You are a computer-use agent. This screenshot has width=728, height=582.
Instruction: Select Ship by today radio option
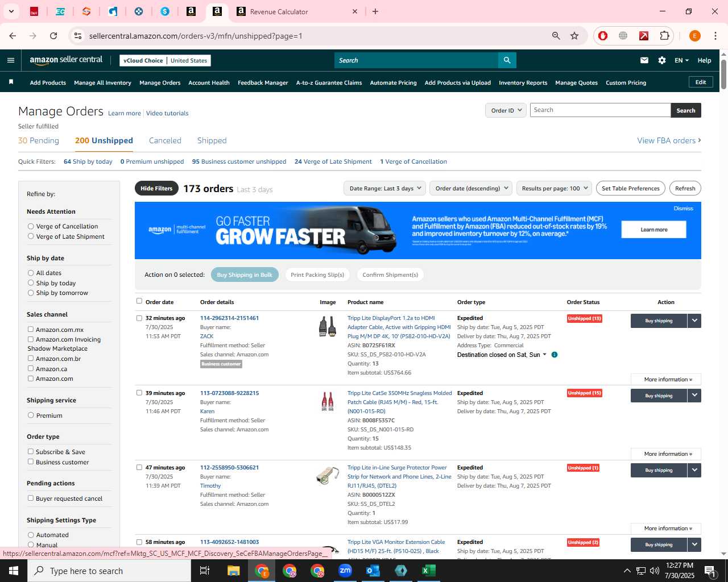point(31,283)
